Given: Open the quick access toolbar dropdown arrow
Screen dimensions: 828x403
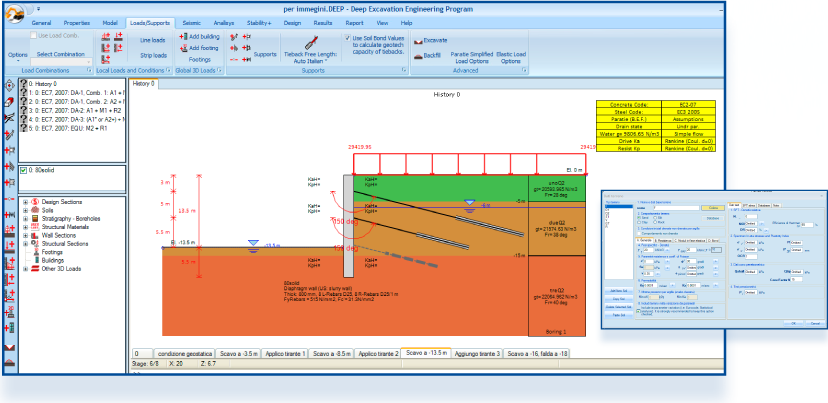Looking at the screenshot, I should tap(39, 9).
